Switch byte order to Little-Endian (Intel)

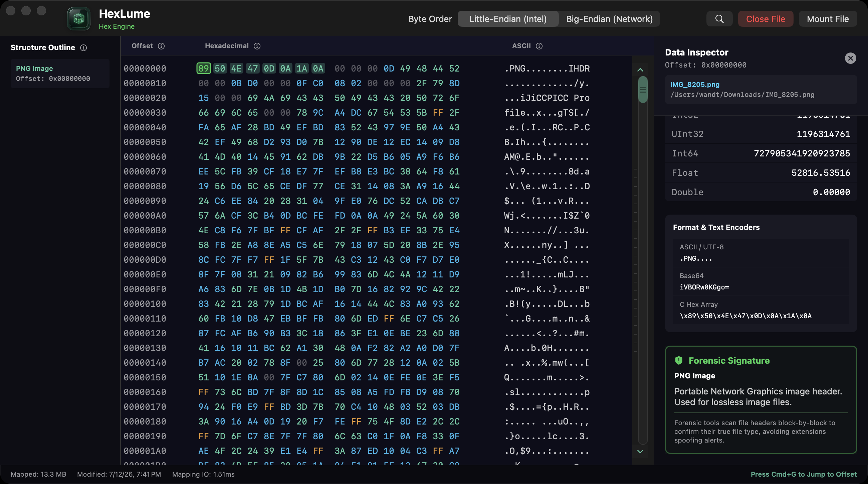click(508, 19)
